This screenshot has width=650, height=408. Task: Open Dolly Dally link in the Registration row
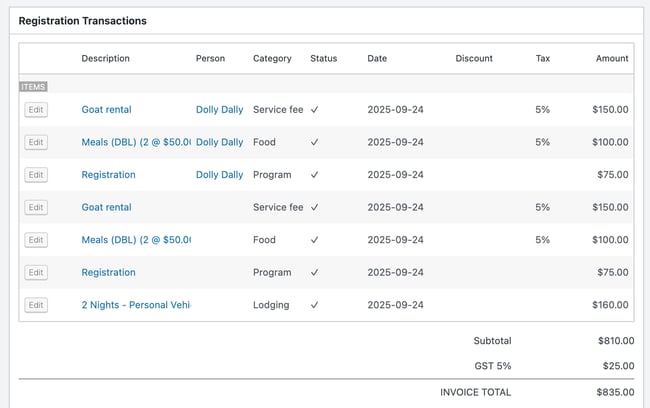tap(219, 175)
